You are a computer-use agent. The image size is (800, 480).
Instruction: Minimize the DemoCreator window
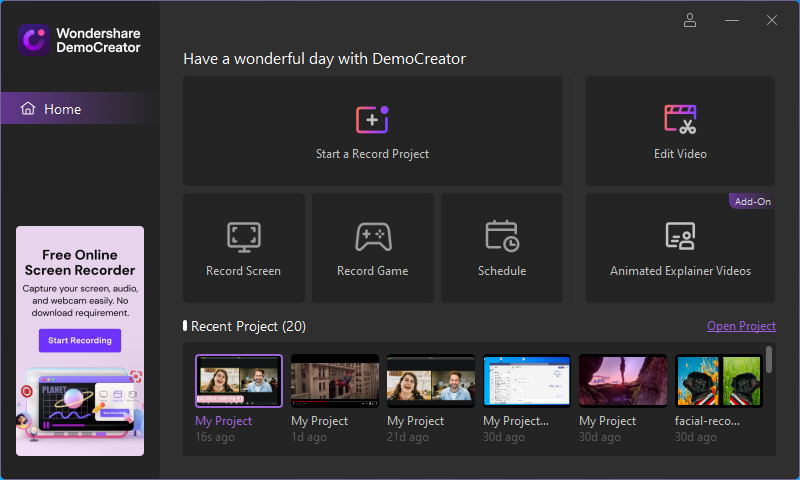point(732,20)
